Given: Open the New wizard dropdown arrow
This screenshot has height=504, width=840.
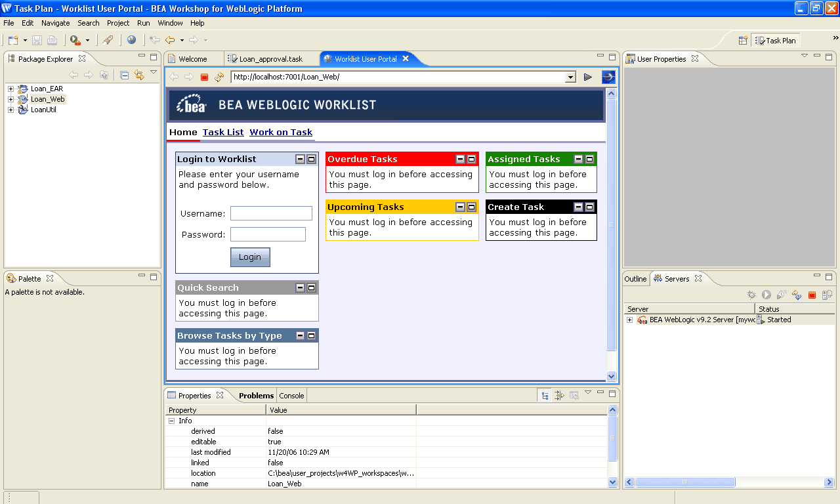Looking at the screenshot, I should (25, 41).
